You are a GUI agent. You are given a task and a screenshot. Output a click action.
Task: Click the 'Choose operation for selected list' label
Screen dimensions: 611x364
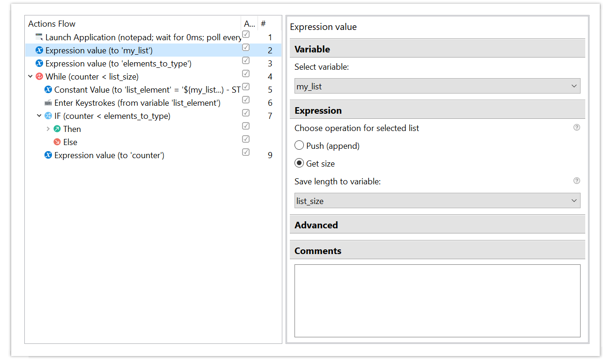click(357, 128)
